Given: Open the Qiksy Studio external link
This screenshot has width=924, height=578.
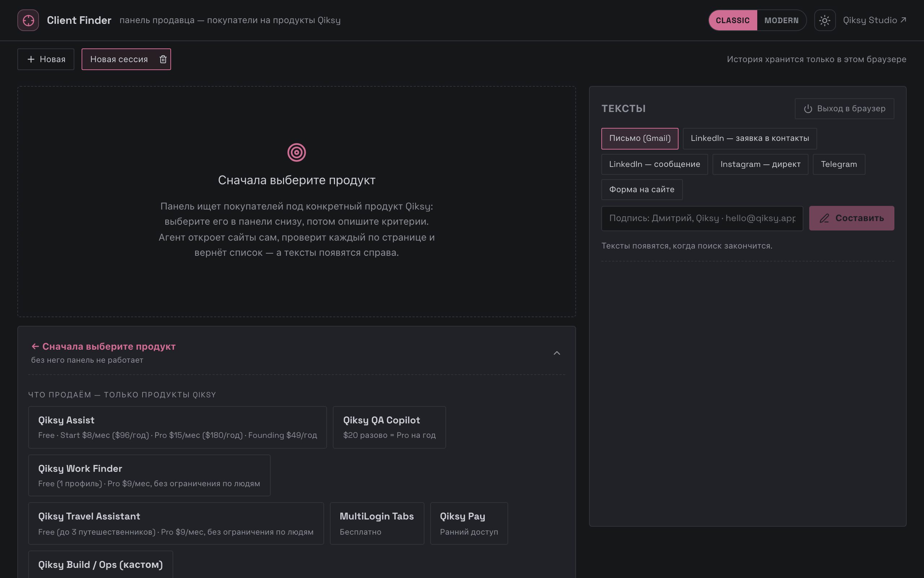Looking at the screenshot, I should (x=874, y=20).
